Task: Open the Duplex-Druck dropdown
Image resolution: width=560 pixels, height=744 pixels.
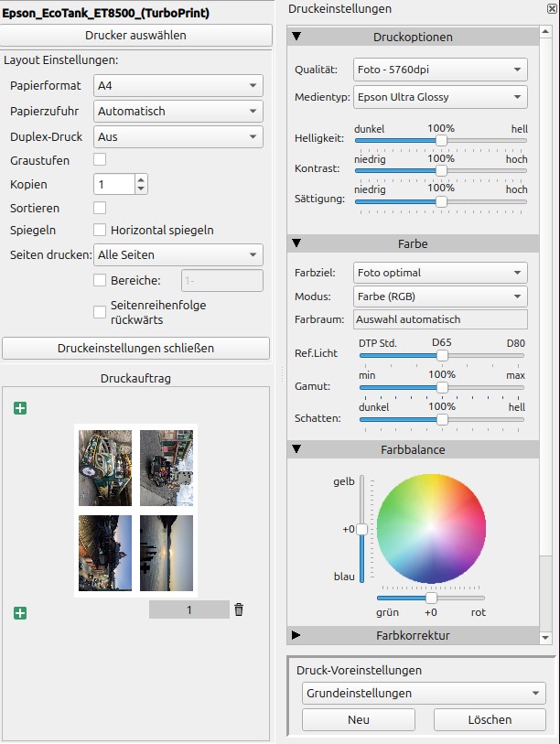Action: pyautogui.click(x=178, y=136)
